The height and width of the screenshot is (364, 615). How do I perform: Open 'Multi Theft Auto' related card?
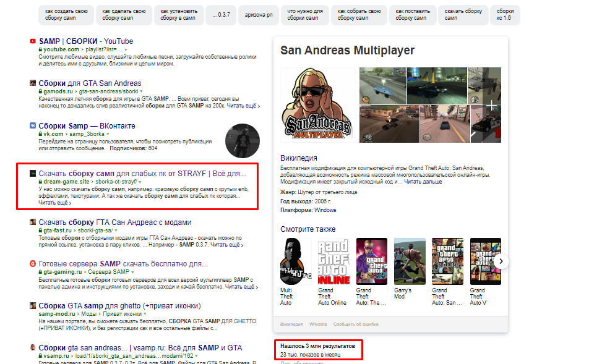point(296,272)
